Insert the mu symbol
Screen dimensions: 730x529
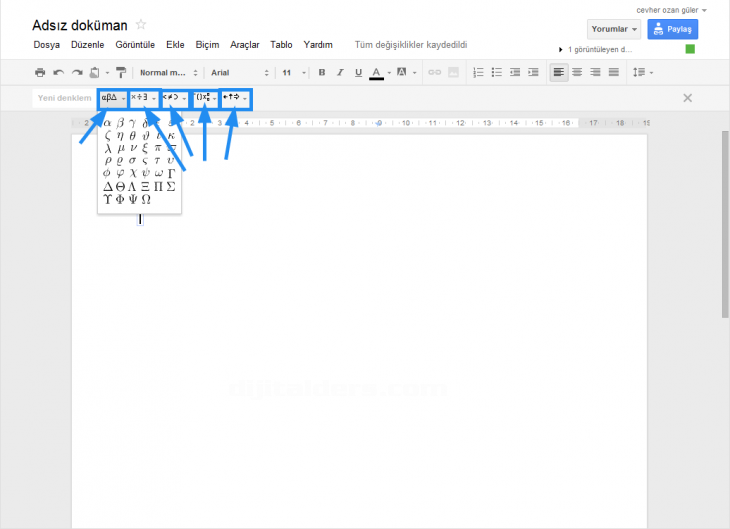[121, 148]
